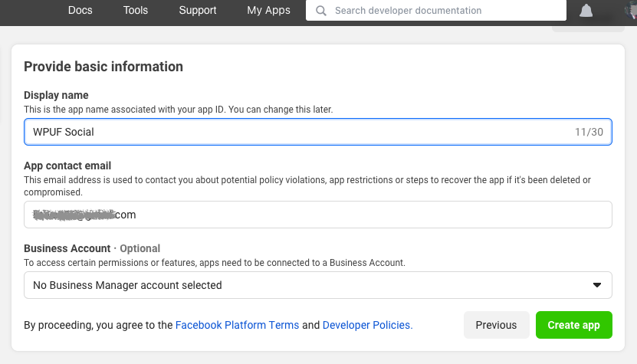Open the Tools menu
Screen dimensions: 637x364
pos(135,10)
